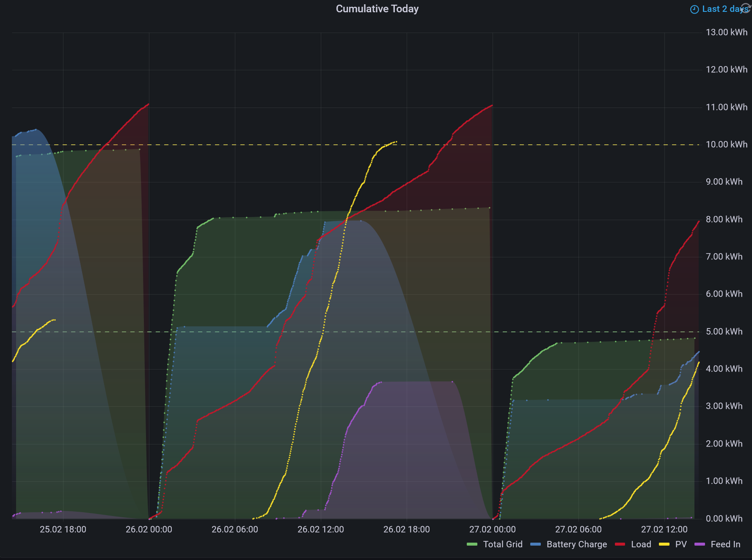Click the 26.02 06:00 time axis label
The height and width of the screenshot is (560, 752).
click(235, 530)
